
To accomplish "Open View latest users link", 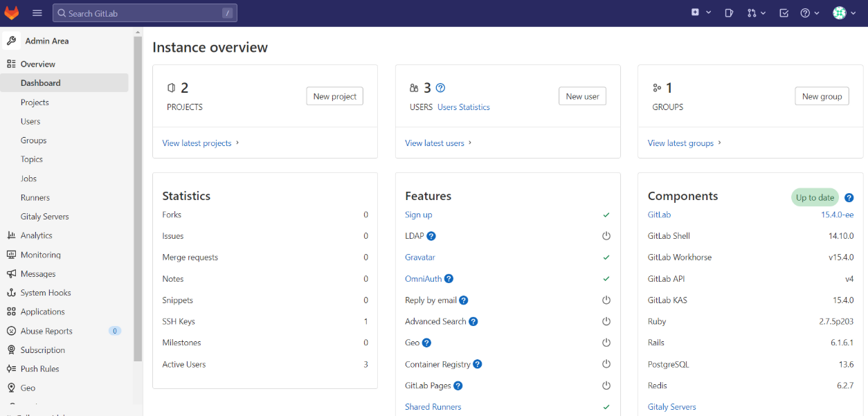I will click(x=438, y=143).
